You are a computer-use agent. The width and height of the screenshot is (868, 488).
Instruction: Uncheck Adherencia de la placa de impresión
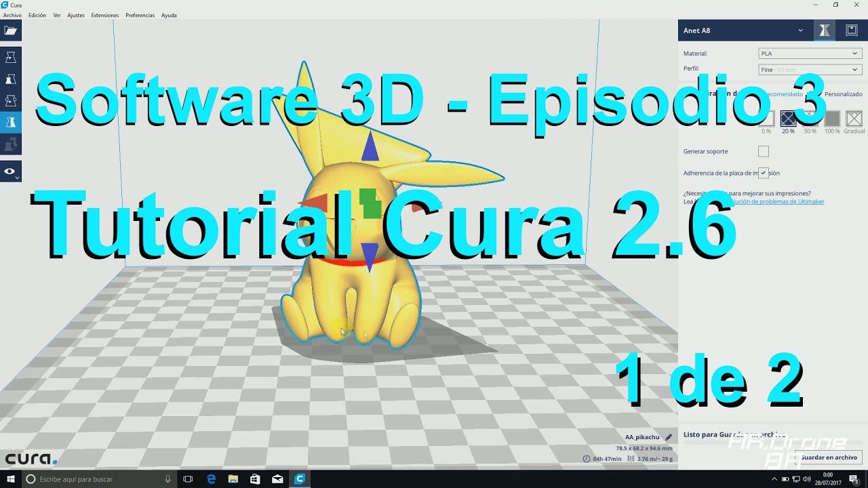pyautogui.click(x=764, y=173)
